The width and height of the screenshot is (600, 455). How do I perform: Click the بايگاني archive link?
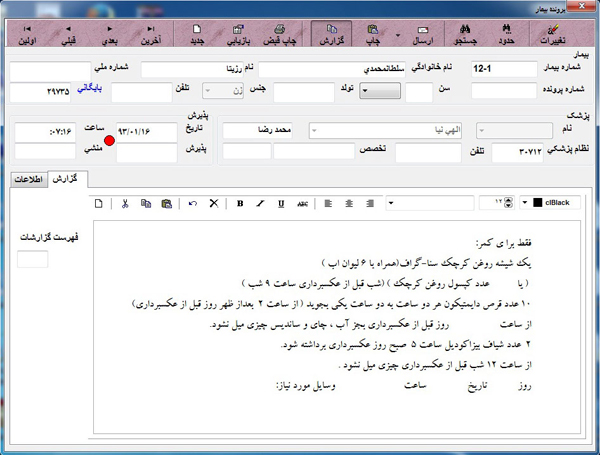(90, 88)
